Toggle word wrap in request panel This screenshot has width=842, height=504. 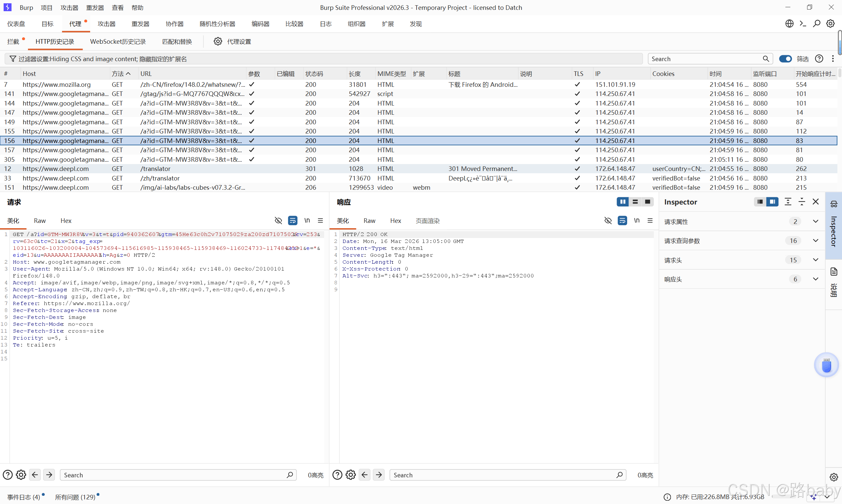[x=292, y=220]
